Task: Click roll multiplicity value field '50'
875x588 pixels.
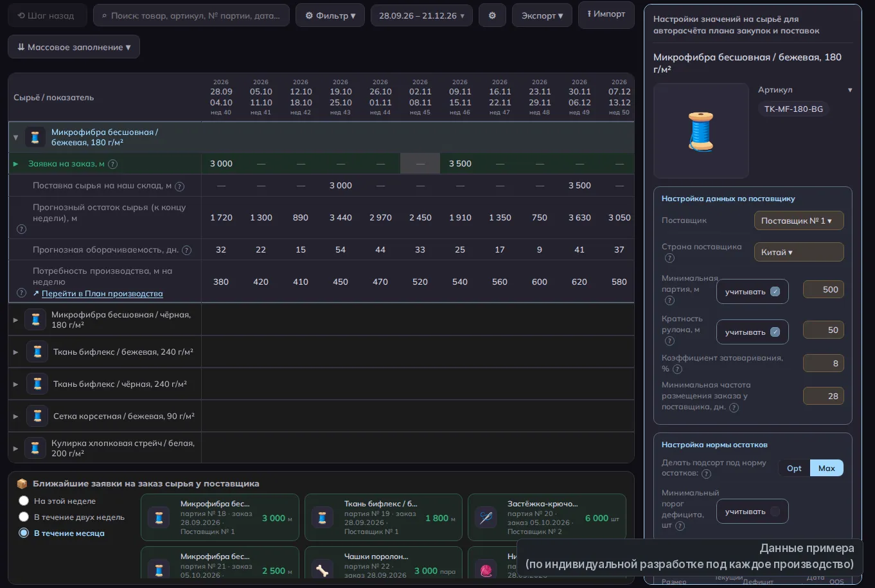Action: (823, 330)
